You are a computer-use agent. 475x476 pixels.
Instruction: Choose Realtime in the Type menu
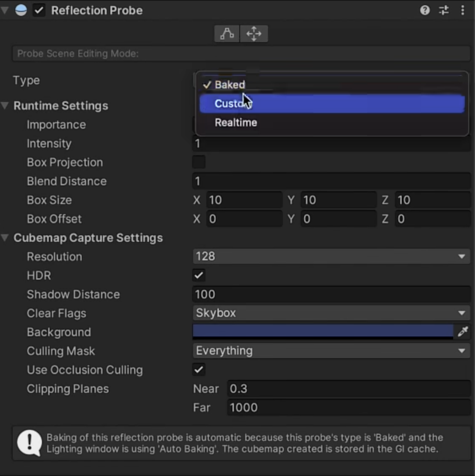[x=236, y=123]
